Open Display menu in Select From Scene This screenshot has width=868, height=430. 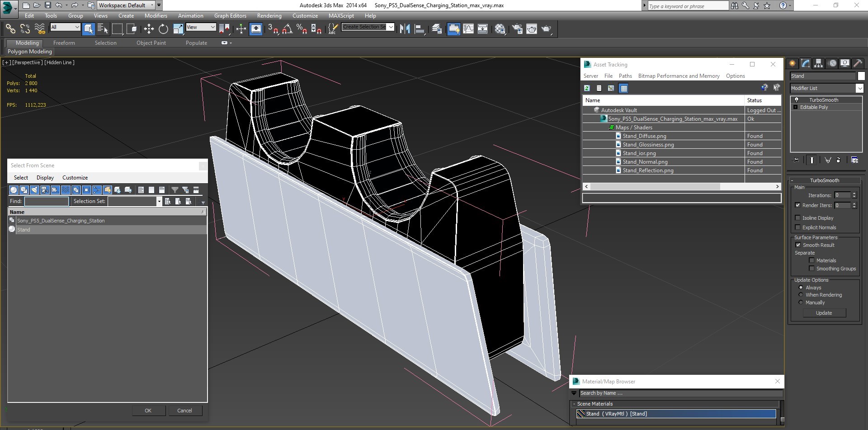45,178
